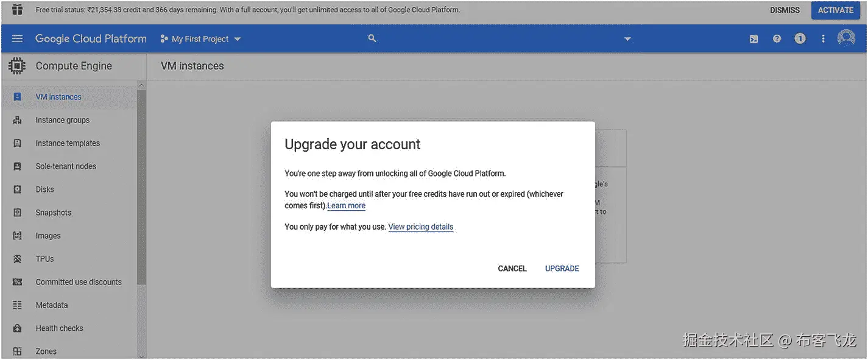Click the Disks sidebar icon

[17, 189]
